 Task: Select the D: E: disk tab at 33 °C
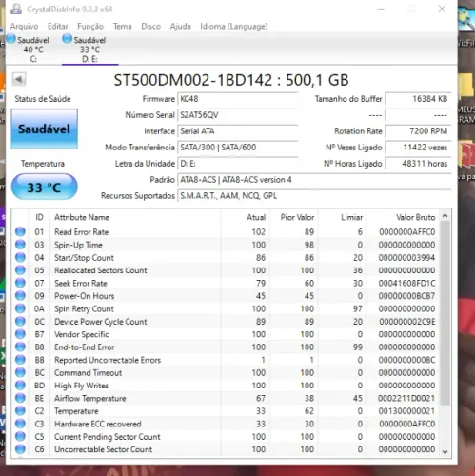89,50
